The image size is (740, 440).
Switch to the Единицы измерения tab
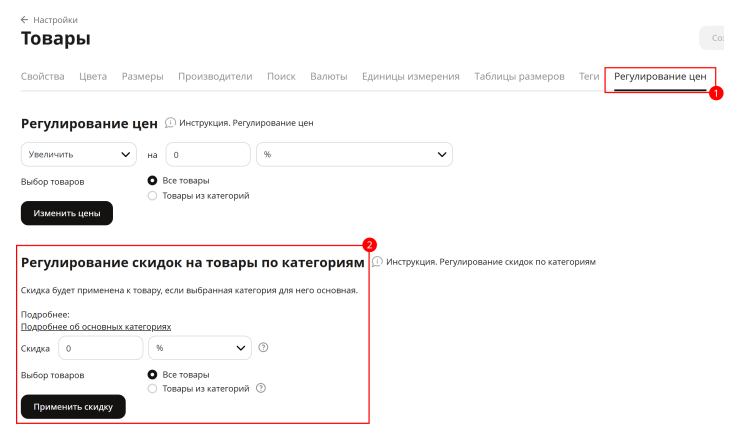[411, 76]
